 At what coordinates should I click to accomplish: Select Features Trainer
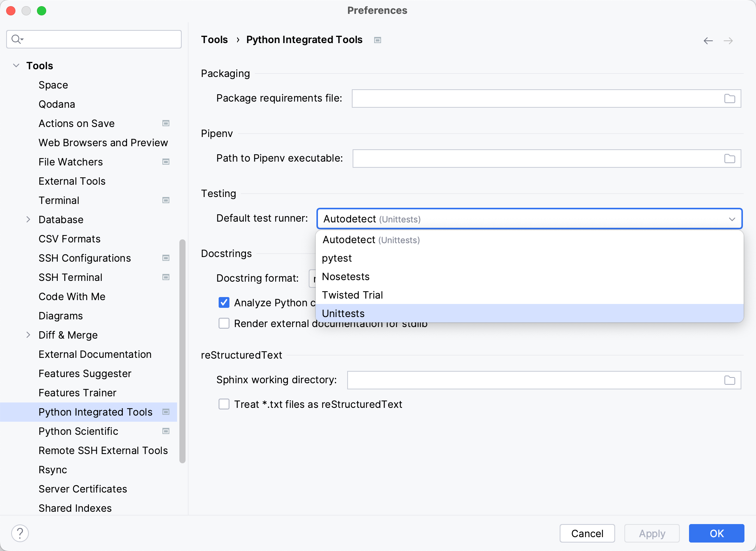[x=77, y=392]
